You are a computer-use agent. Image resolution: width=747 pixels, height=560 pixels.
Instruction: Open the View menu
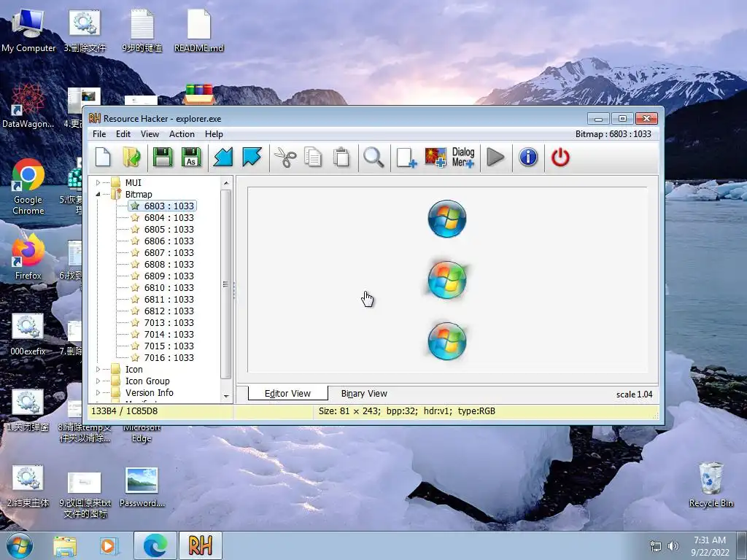pyautogui.click(x=150, y=134)
